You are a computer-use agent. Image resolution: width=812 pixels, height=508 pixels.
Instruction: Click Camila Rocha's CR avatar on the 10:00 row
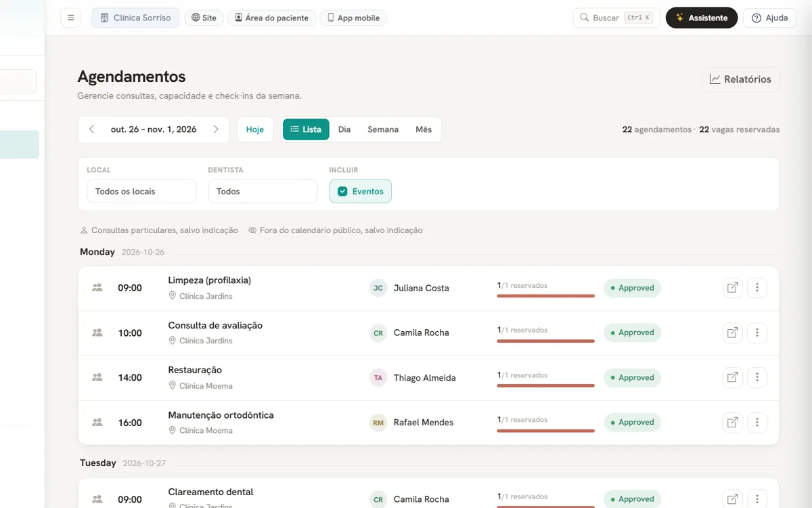click(x=378, y=333)
